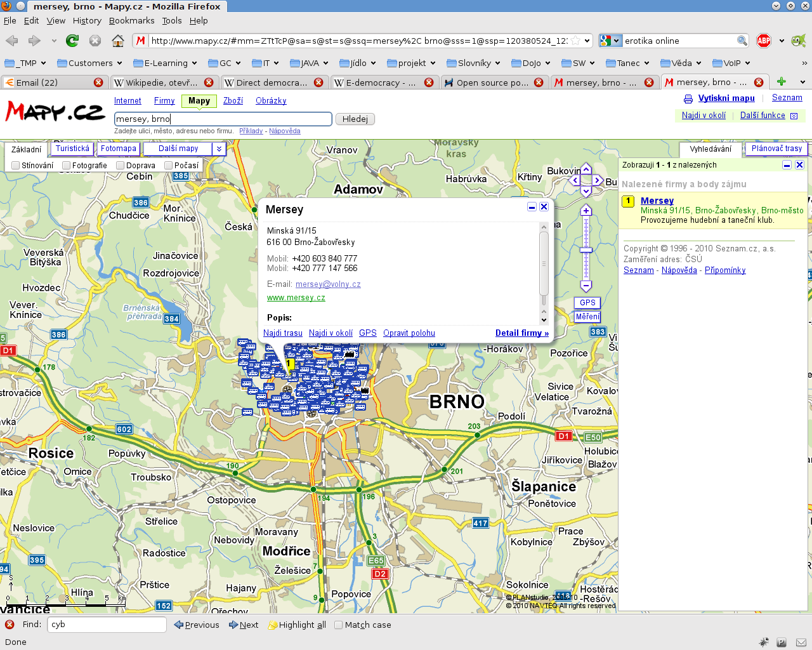Open the www.mersey.cz website link
Viewport: 812px width, 650px height.
click(296, 298)
